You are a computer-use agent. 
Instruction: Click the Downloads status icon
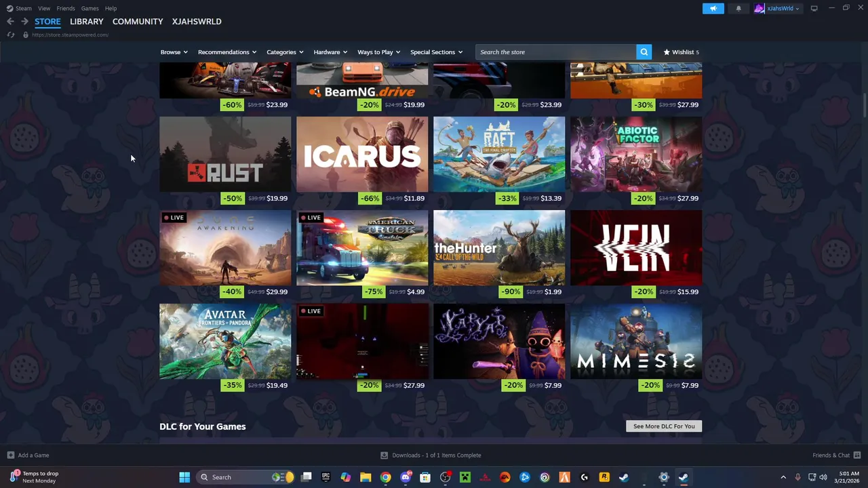[x=384, y=455]
